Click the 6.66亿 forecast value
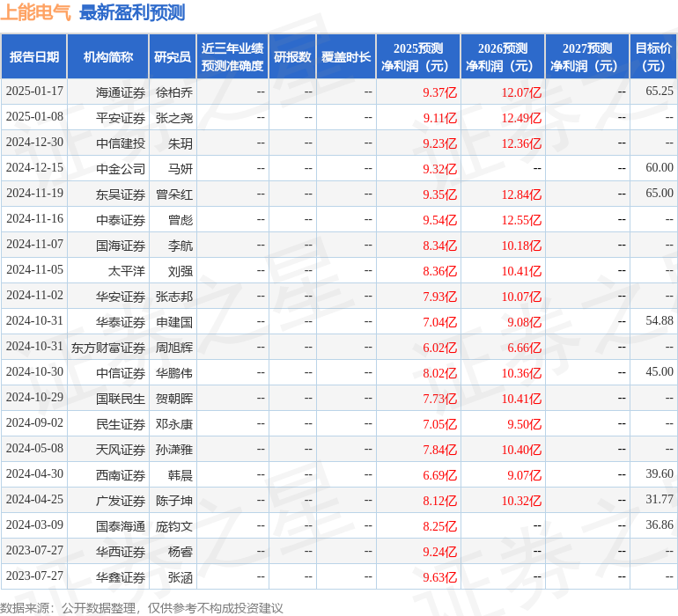678x616 pixels. 525,348
